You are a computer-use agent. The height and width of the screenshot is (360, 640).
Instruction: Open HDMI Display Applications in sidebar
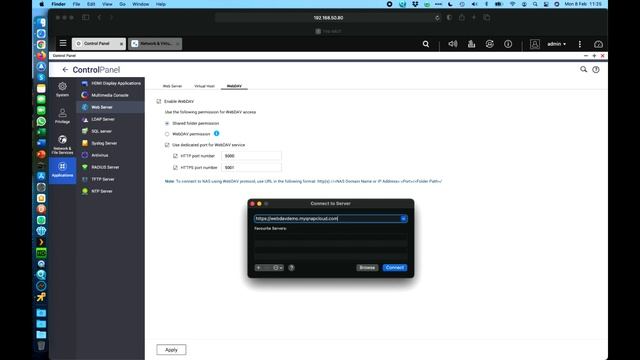click(111, 83)
